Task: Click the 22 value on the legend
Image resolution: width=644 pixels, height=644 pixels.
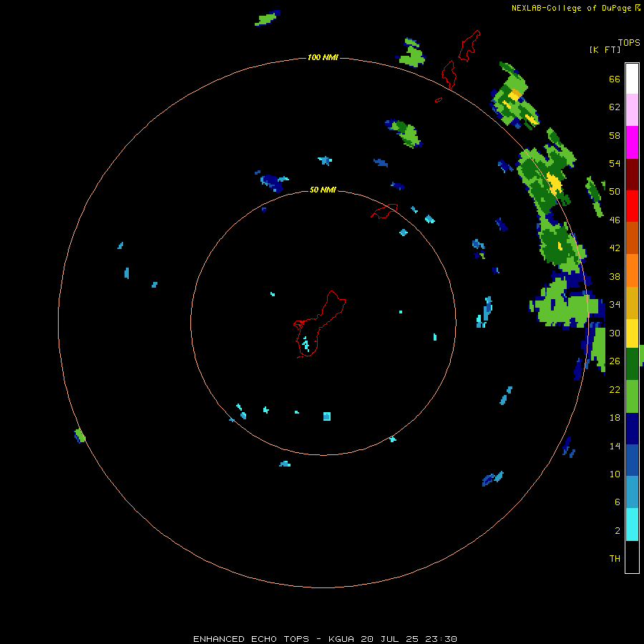Action: [x=615, y=390]
